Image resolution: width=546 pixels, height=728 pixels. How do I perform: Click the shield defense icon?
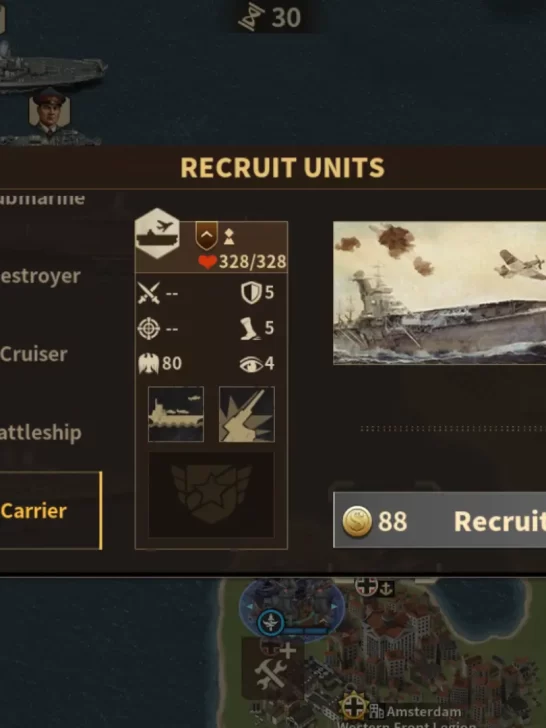(251, 293)
